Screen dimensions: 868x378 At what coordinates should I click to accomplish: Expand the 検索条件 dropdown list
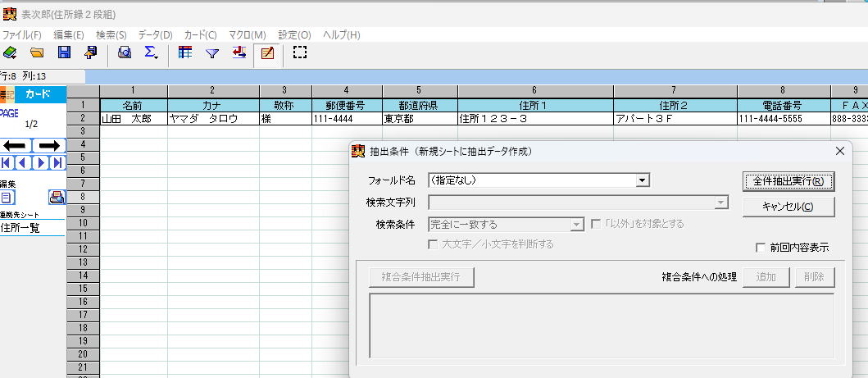577,224
